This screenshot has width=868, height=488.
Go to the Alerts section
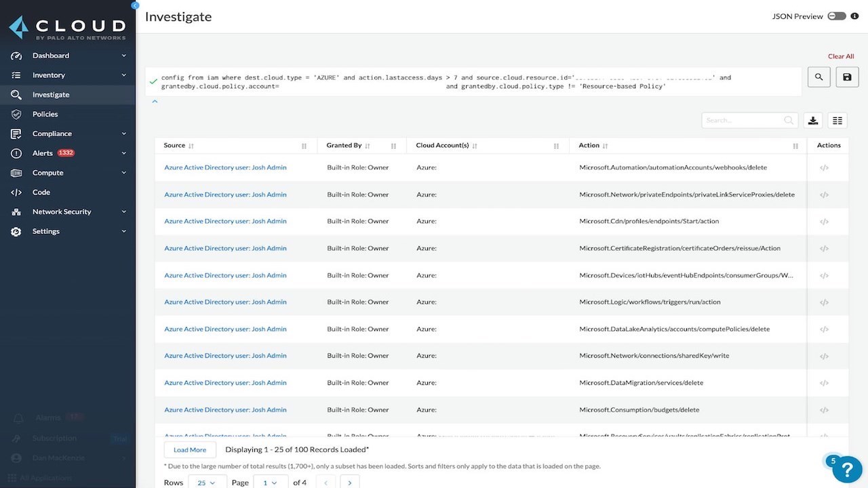coord(43,153)
